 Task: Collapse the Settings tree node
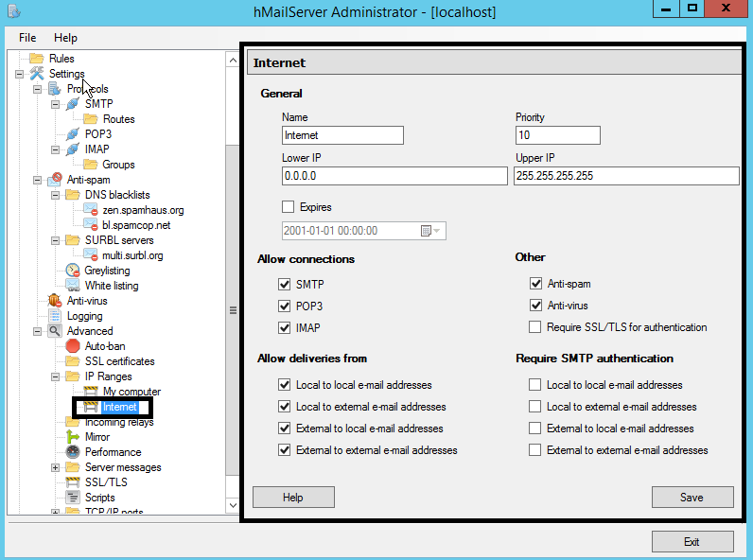pyautogui.click(x=19, y=74)
